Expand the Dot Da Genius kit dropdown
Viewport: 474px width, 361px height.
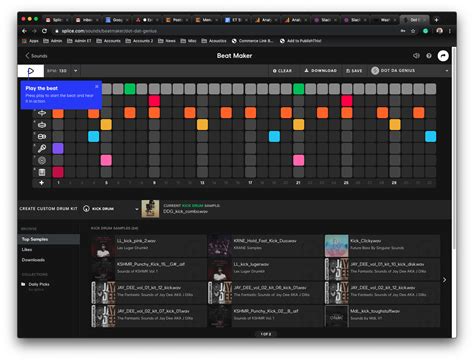click(x=447, y=71)
